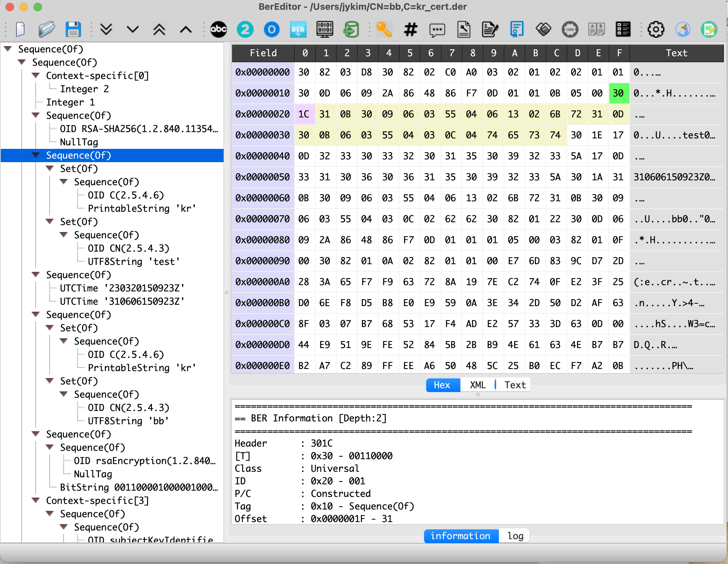
Task: Click the blue BER toolbar icon
Action: click(x=298, y=29)
